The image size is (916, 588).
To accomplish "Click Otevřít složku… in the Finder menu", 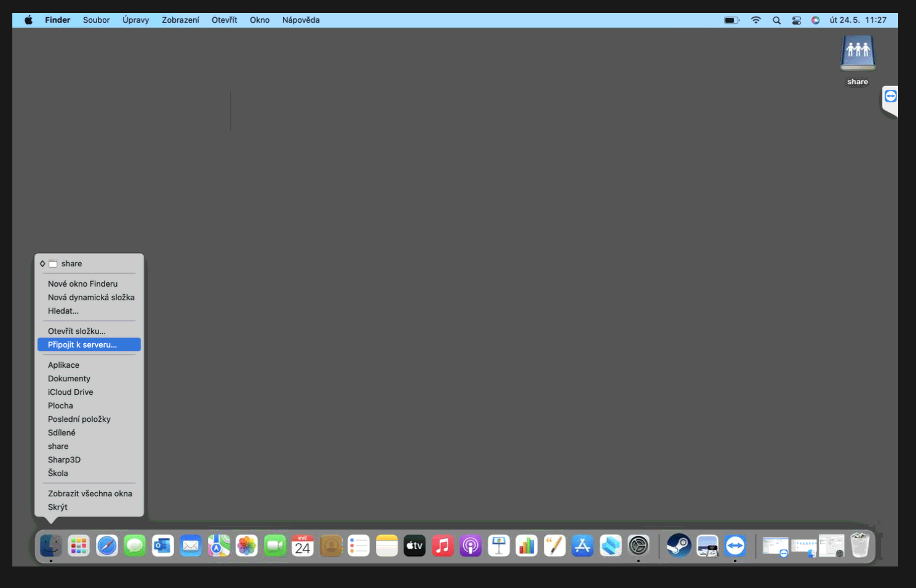I will [x=77, y=331].
